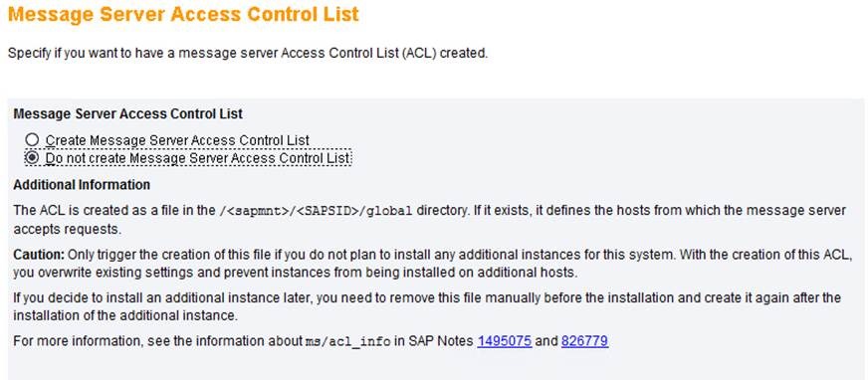
Task: Click the /<sapmnt>/<SAPSID>/global path text
Action: click(318, 211)
